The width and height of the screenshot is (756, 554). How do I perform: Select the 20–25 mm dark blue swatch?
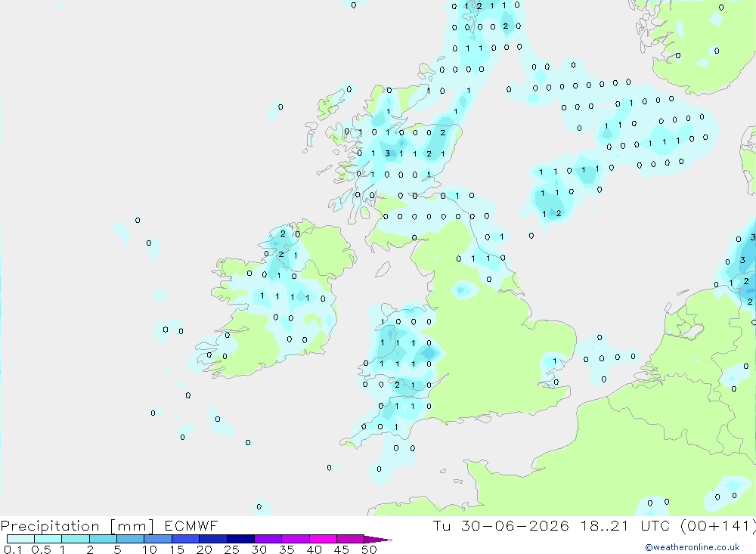pos(212,539)
